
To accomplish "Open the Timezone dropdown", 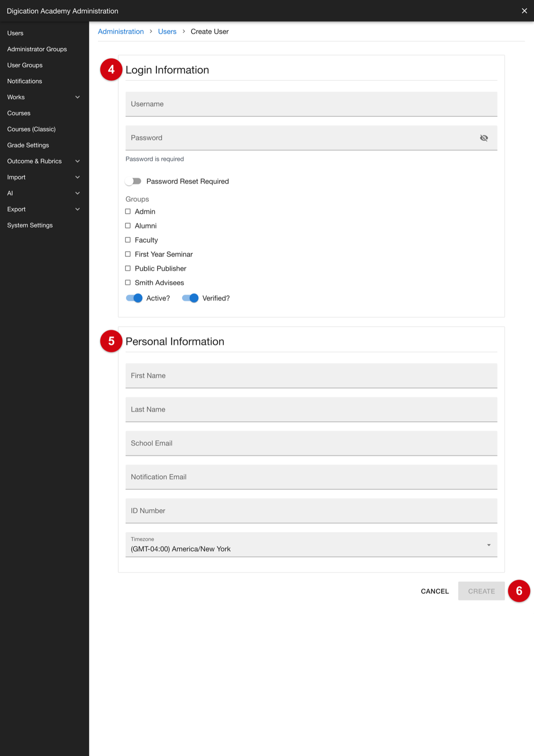I will pyautogui.click(x=311, y=545).
